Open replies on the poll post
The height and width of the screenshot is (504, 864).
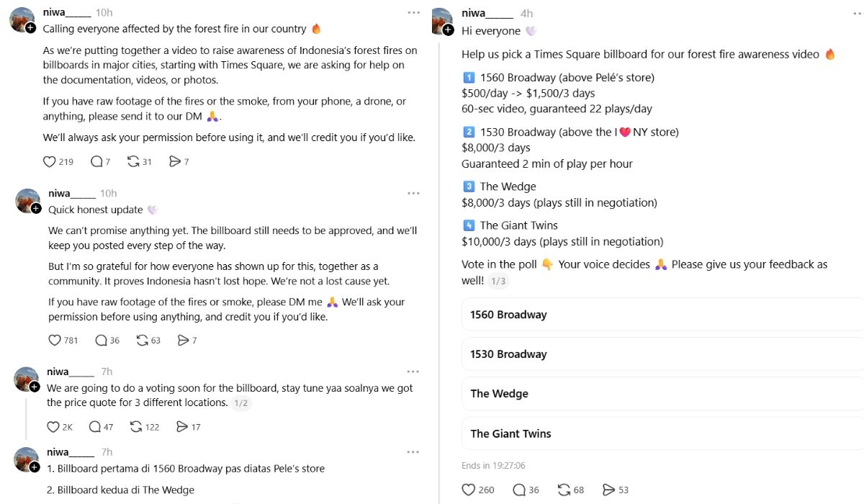click(526, 490)
